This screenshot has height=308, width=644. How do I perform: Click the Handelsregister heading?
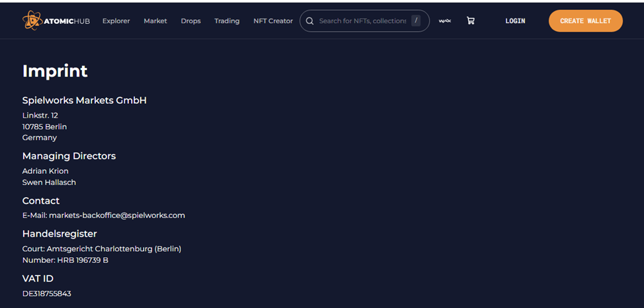(x=60, y=234)
